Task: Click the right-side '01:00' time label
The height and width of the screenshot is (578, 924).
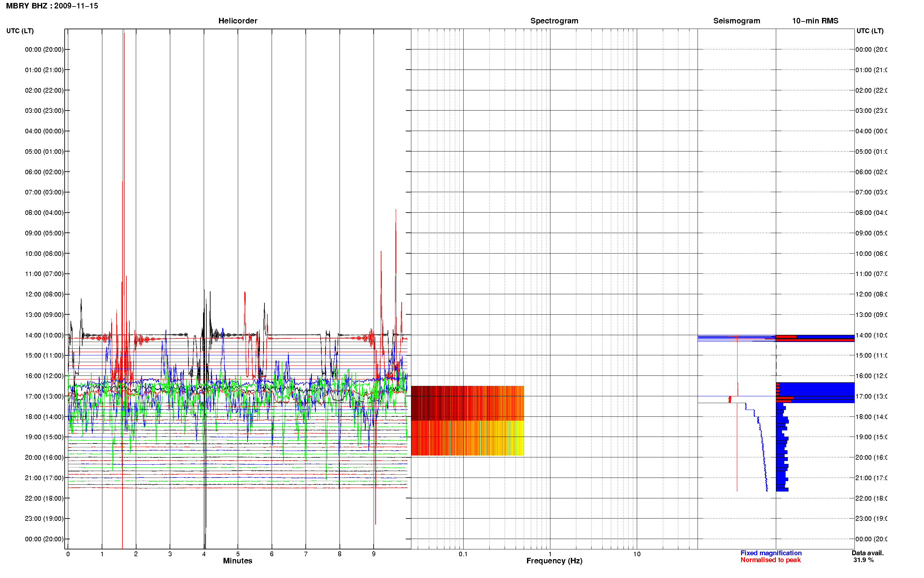Action: point(871,70)
